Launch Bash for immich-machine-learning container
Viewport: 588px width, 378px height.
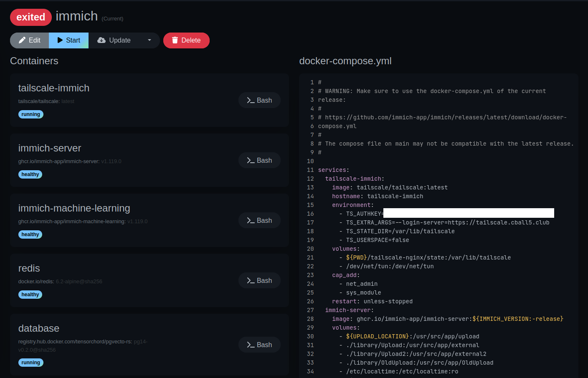tap(259, 220)
